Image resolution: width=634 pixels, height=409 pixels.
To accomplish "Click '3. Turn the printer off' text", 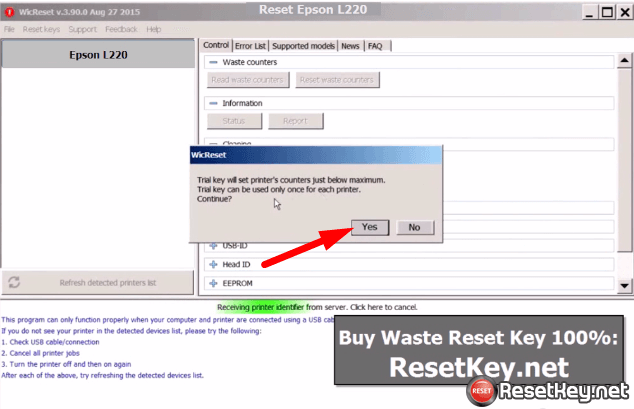I will tap(66, 364).
